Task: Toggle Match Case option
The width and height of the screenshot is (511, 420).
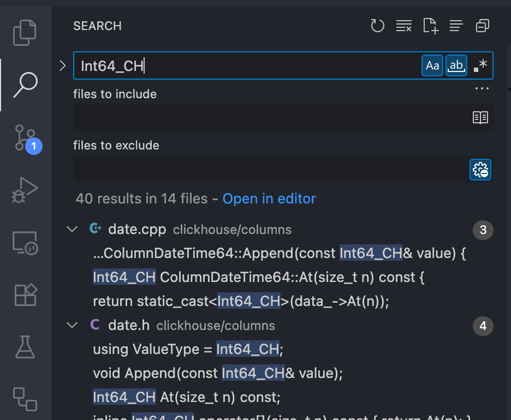Action: tap(432, 65)
